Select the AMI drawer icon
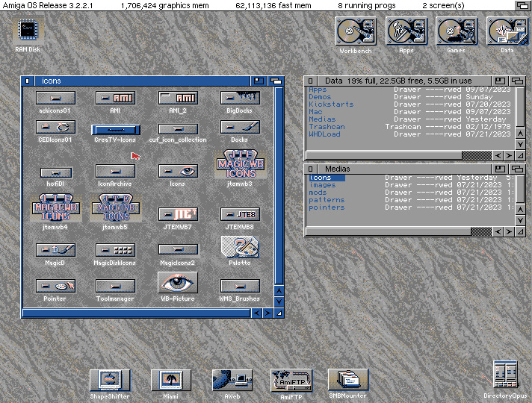532x403 pixels. [x=115, y=99]
